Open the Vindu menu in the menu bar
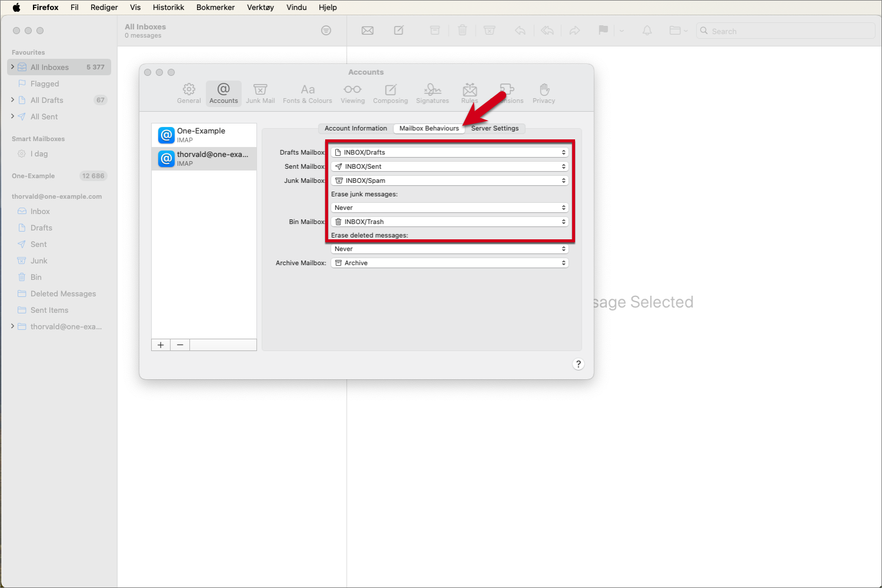This screenshot has height=588, width=882. (x=296, y=7)
